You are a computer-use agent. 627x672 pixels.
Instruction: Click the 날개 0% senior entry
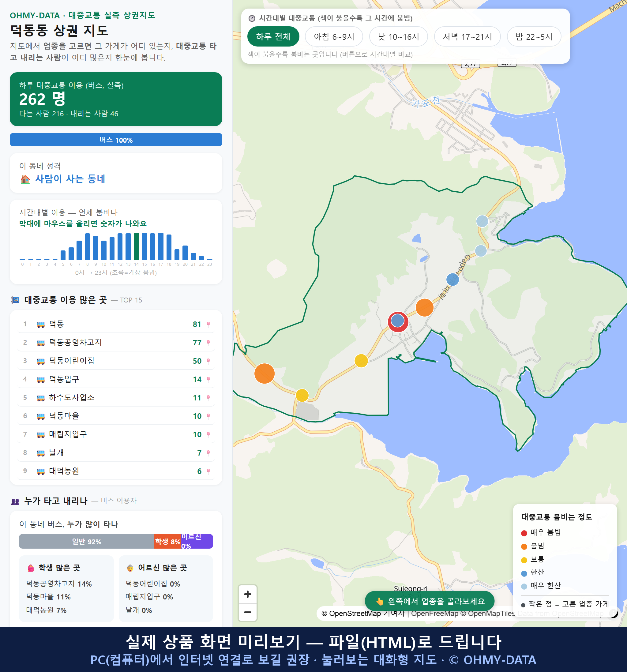(x=139, y=610)
